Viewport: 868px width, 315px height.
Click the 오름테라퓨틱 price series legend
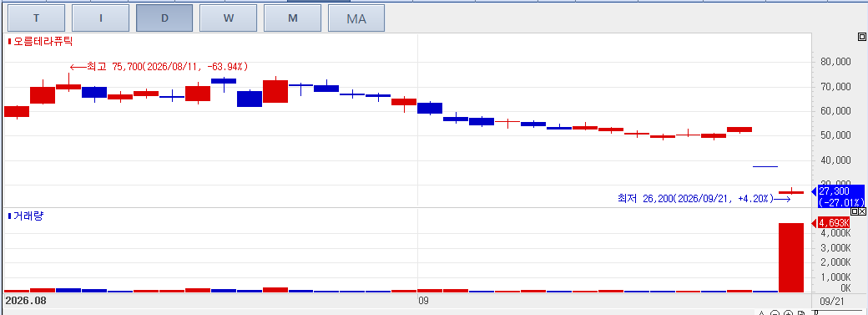pos(40,41)
